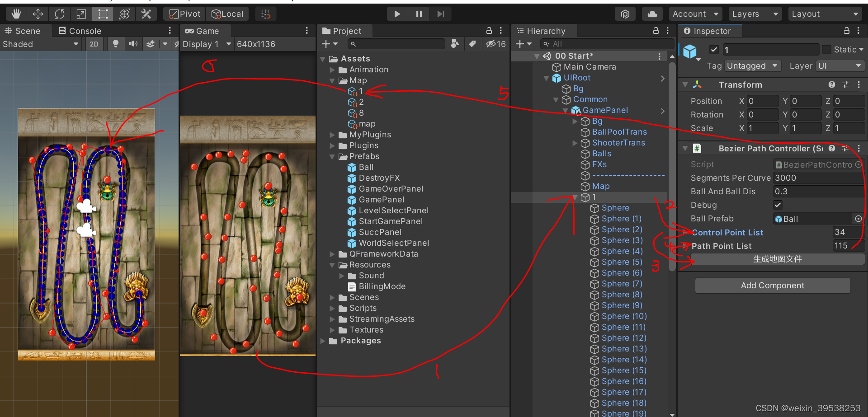The height and width of the screenshot is (417, 868).
Task: Select the GameOverPanel prefab
Action: [x=386, y=189]
